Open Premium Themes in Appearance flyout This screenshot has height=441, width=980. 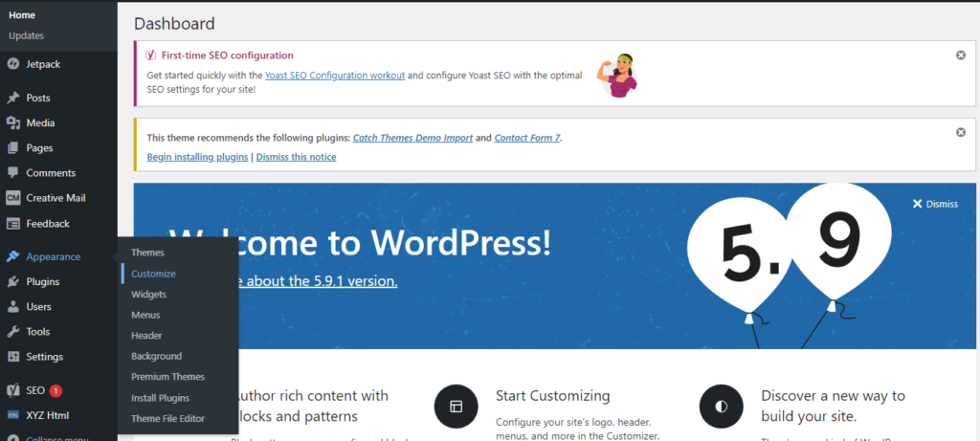point(167,377)
